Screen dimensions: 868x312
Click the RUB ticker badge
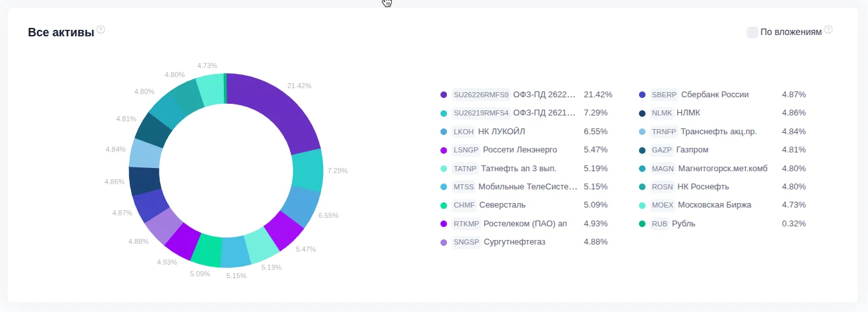pyautogui.click(x=659, y=224)
